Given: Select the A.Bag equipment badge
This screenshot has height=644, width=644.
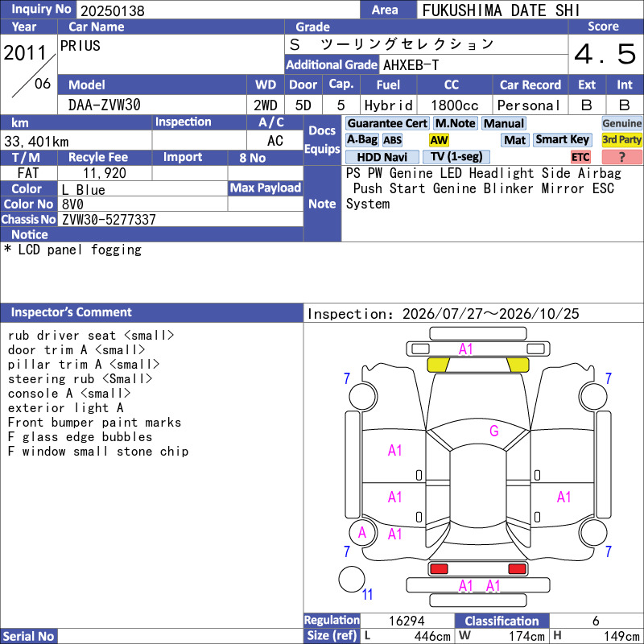Looking at the screenshot, I should tap(361, 140).
